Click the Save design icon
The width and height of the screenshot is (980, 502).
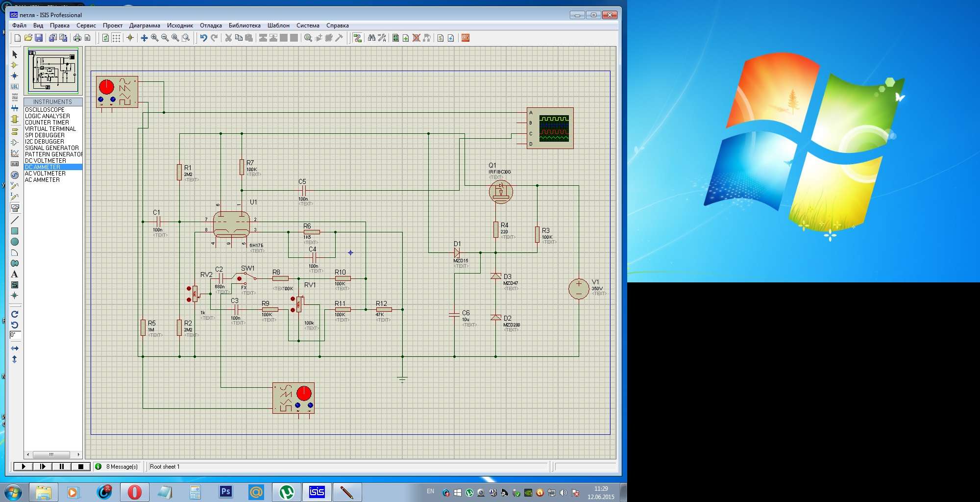39,38
